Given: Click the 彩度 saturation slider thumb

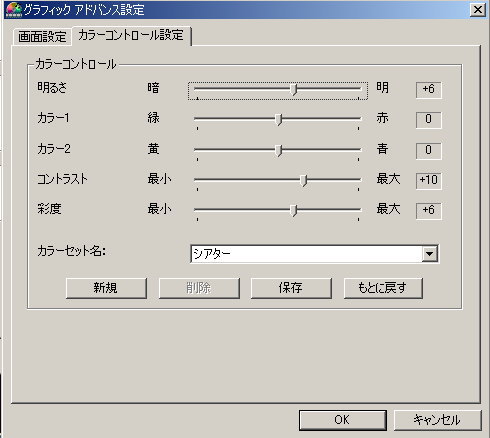Looking at the screenshot, I should tap(293, 211).
